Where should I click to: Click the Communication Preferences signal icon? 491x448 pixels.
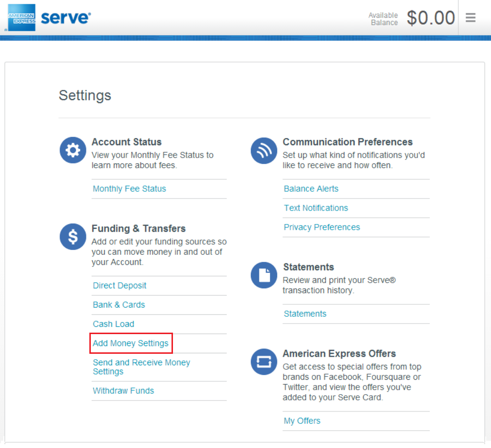[263, 150]
